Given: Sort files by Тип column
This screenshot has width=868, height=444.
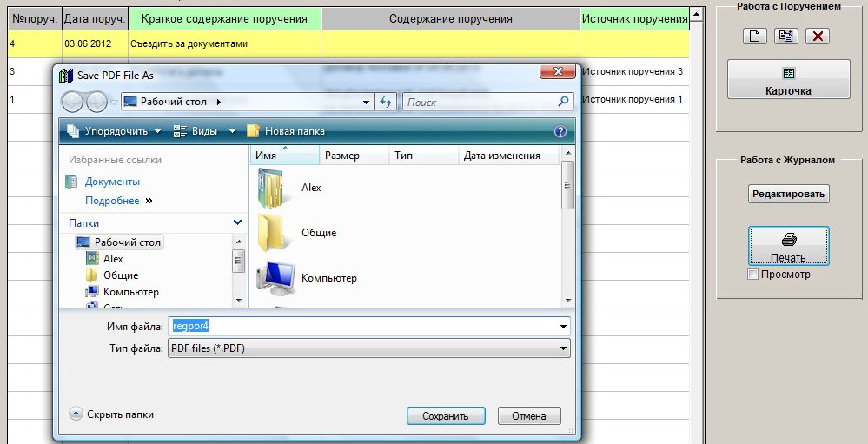Looking at the screenshot, I should pyautogui.click(x=424, y=156).
